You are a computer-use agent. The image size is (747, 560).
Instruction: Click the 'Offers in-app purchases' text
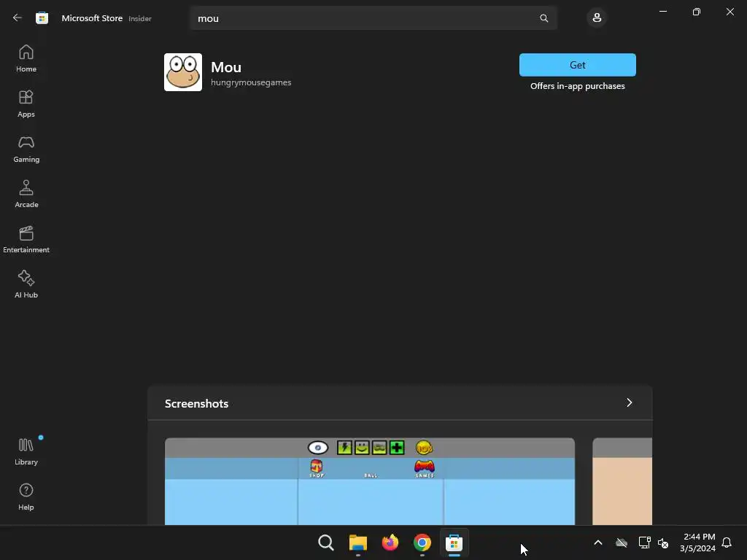click(578, 86)
